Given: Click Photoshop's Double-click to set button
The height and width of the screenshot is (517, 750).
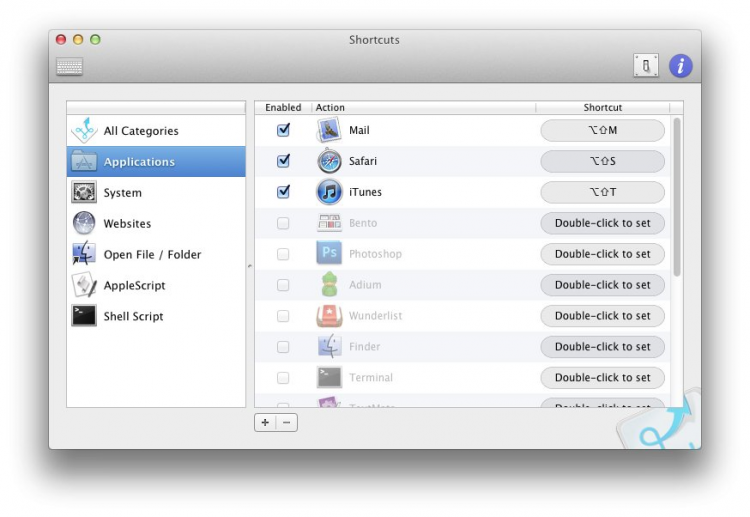Looking at the screenshot, I should 603,254.
